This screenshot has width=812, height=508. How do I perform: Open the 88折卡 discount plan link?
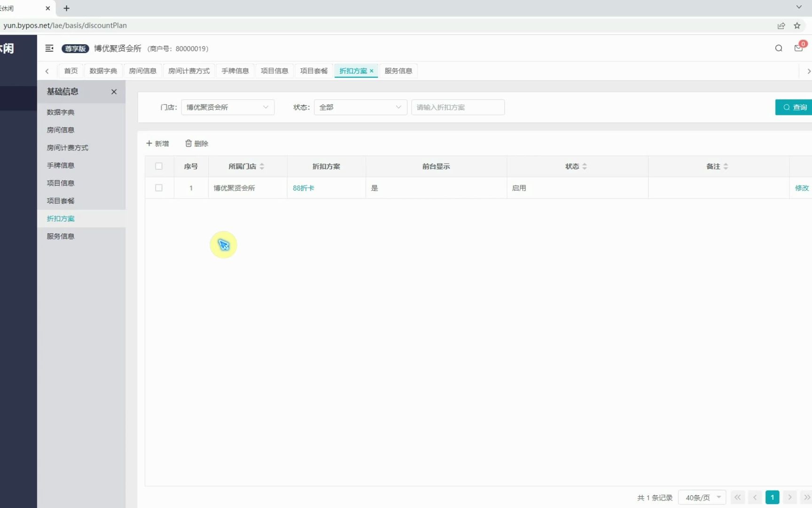click(304, 188)
